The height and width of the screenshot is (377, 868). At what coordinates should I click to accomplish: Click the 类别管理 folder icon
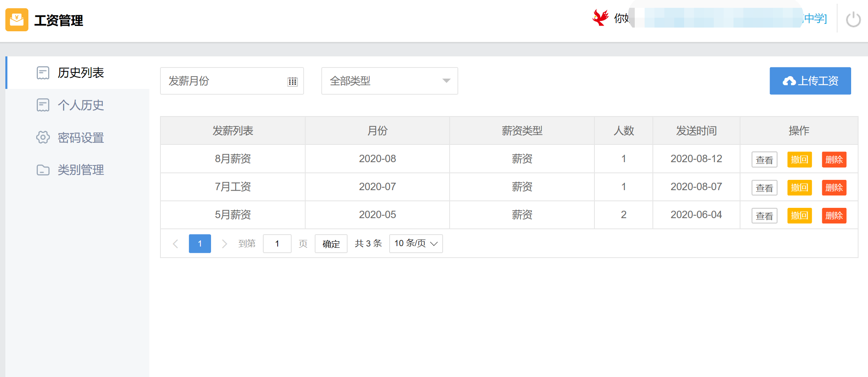click(x=43, y=170)
